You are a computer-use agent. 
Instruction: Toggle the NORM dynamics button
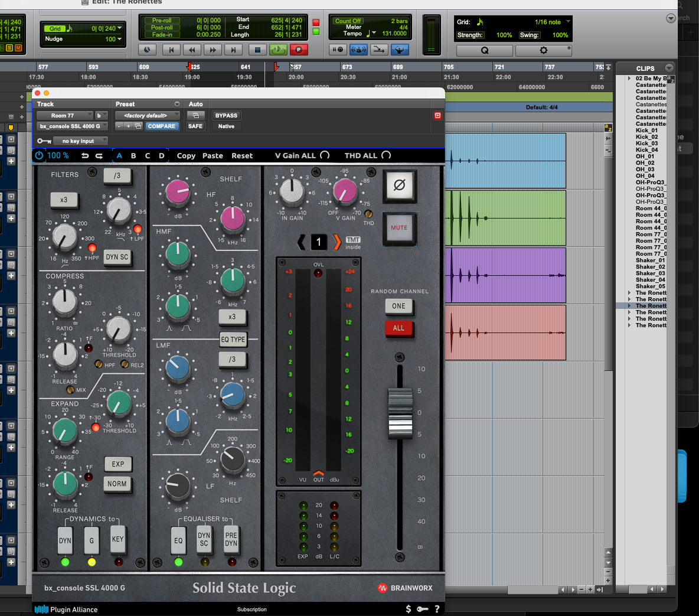[x=117, y=484]
